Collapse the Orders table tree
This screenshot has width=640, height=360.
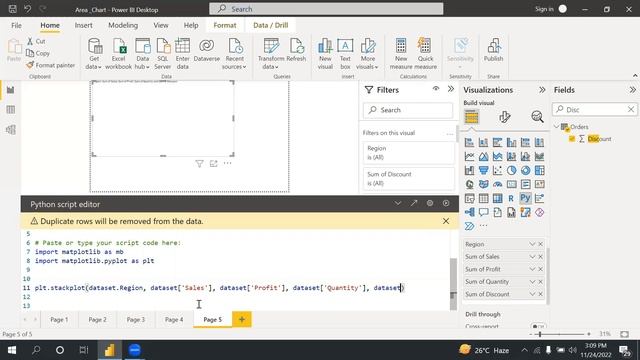(556, 127)
